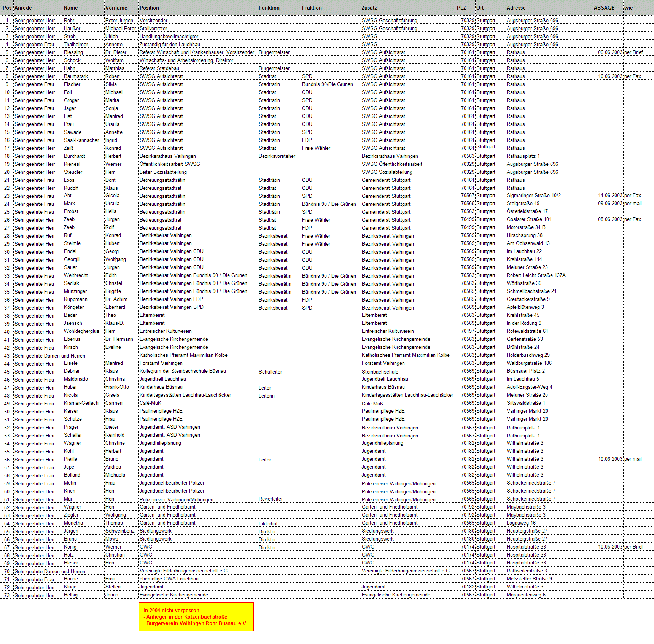Click the 'Adresse' column header

[x=516, y=8]
